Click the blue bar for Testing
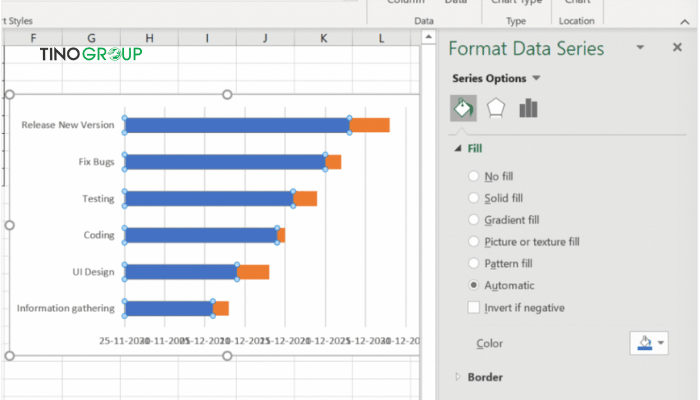700x400 pixels. (209, 199)
